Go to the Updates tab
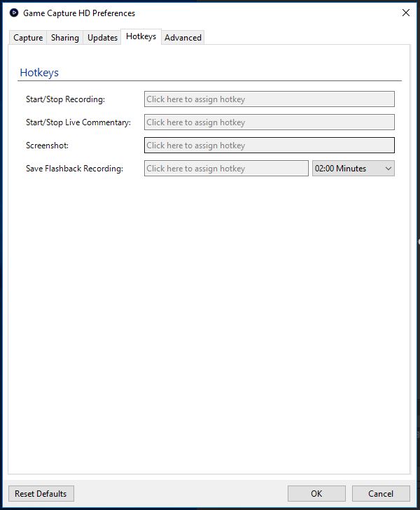Screen dimensions: 420x510 [102, 38]
